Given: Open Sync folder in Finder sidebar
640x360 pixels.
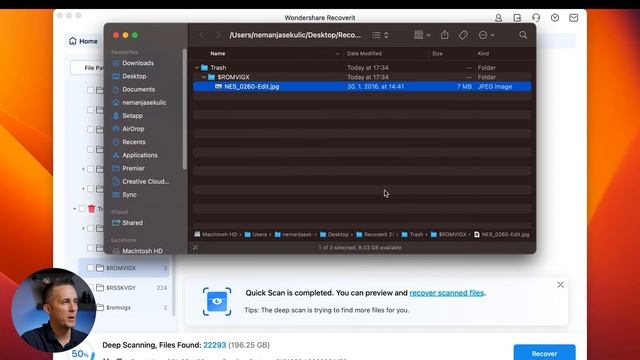Looking at the screenshot, I should (124, 195).
